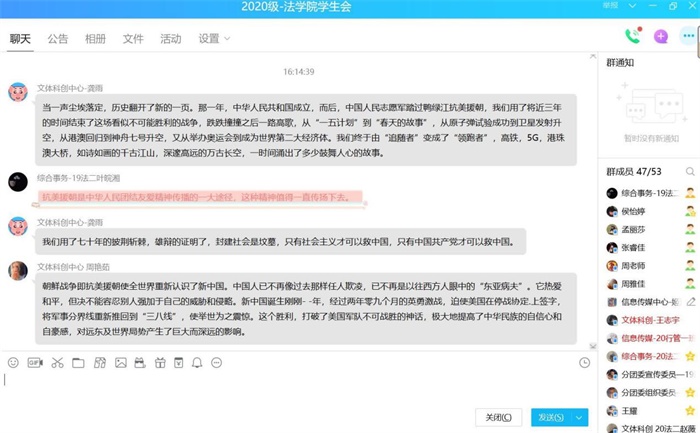The height and width of the screenshot is (433, 700).
Task: Click the icon left of the gift box
Action: point(140,363)
